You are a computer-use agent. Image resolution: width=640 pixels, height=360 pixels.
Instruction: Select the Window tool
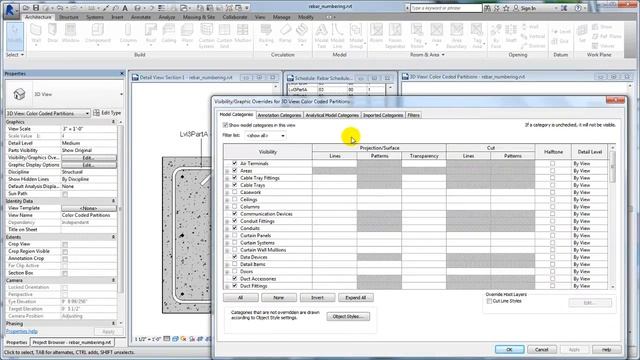[71, 34]
